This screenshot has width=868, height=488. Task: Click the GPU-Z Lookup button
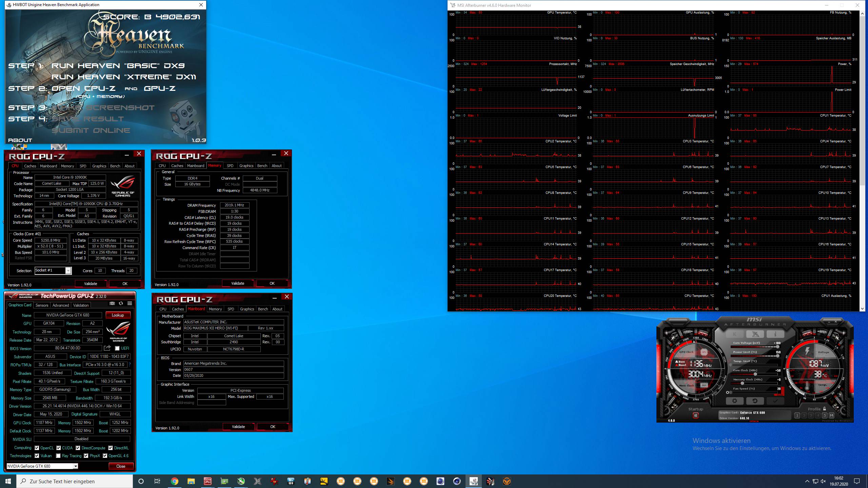(118, 315)
